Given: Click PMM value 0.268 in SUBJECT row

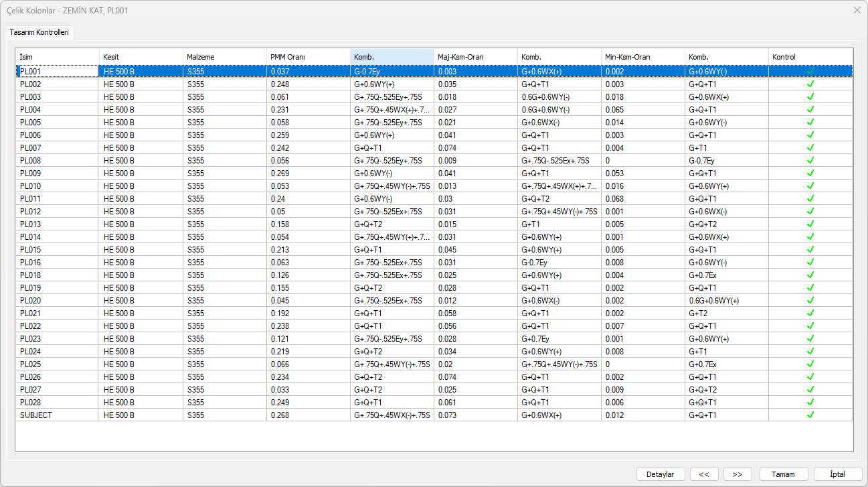Looking at the screenshot, I should 280,415.
